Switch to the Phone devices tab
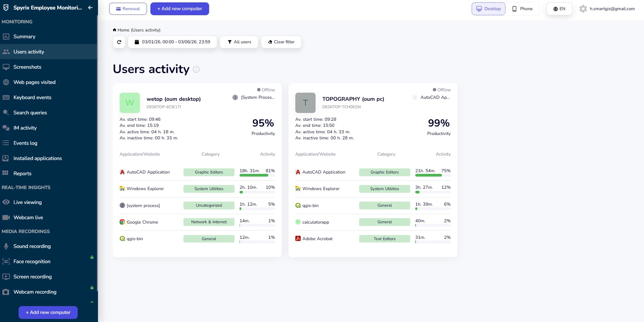 [522, 8]
